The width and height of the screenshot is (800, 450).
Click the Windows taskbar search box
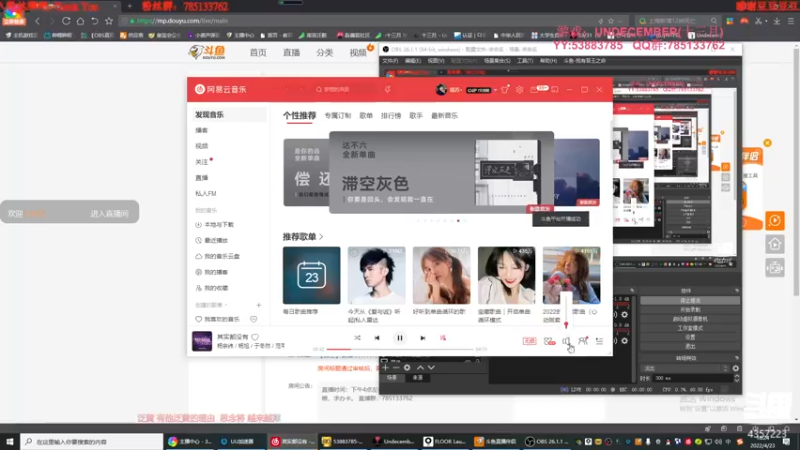point(92,441)
